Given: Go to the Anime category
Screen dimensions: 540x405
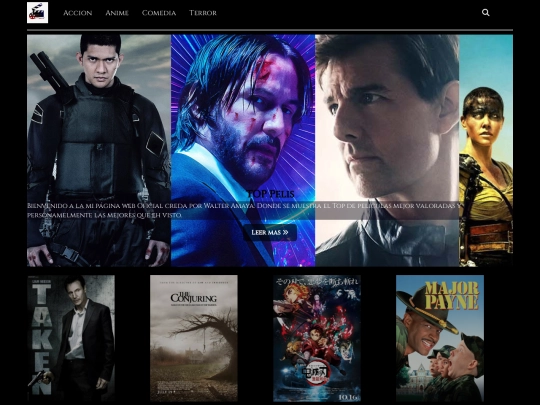Looking at the screenshot, I should coord(117,13).
